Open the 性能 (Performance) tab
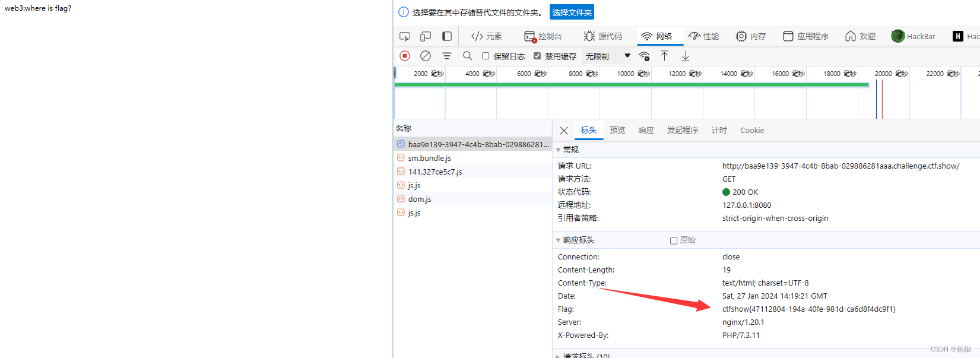The height and width of the screenshot is (358, 980). point(703,36)
